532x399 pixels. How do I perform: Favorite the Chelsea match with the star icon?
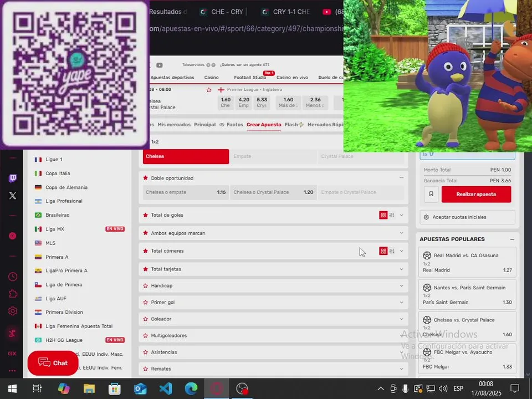tap(209, 90)
